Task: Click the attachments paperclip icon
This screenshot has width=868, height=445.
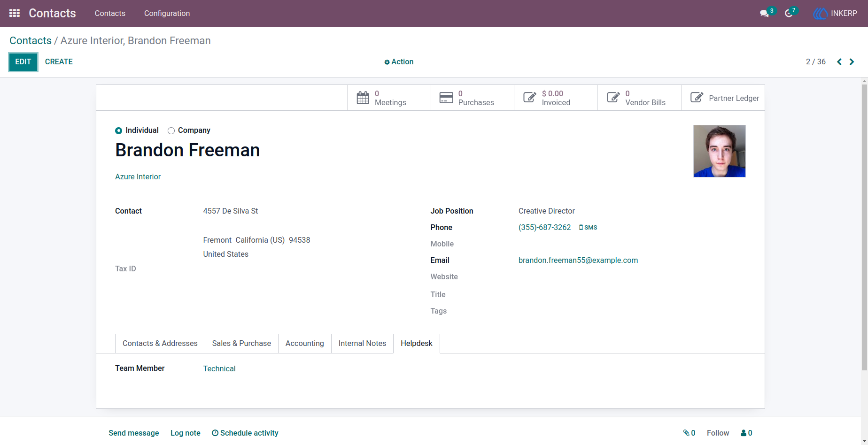Action: click(x=686, y=433)
